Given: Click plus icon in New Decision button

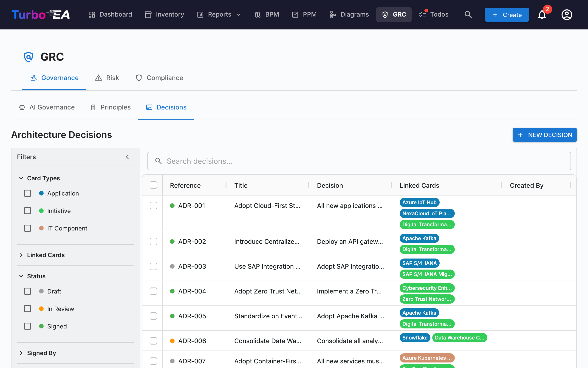Looking at the screenshot, I should [520, 135].
